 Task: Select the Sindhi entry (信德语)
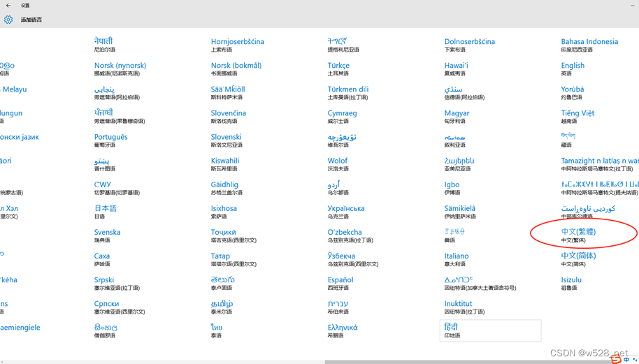464,93
